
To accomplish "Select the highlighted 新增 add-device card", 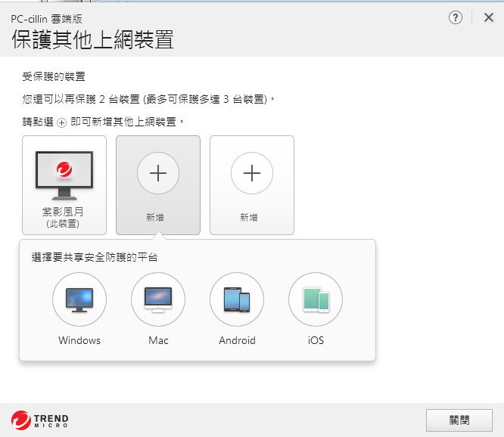I will [x=158, y=185].
